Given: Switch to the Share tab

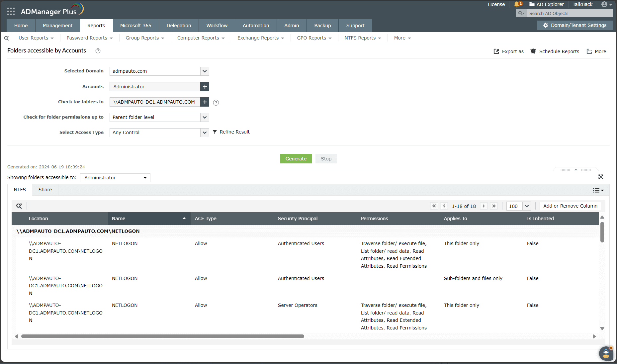Looking at the screenshot, I should point(45,190).
